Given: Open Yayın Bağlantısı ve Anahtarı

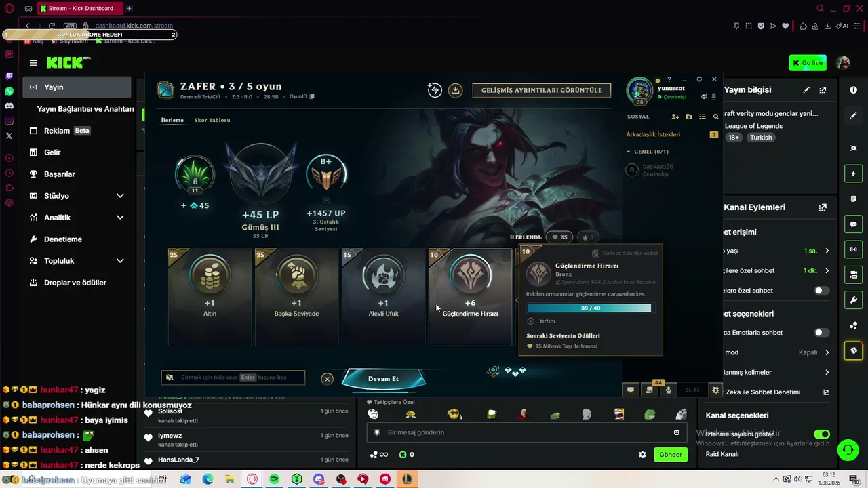Looking at the screenshot, I should coord(85,109).
